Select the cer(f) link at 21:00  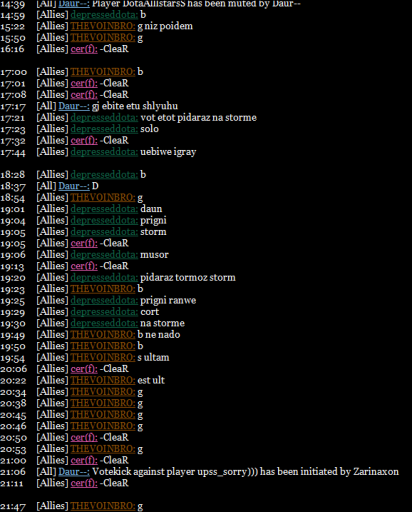click(x=84, y=460)
